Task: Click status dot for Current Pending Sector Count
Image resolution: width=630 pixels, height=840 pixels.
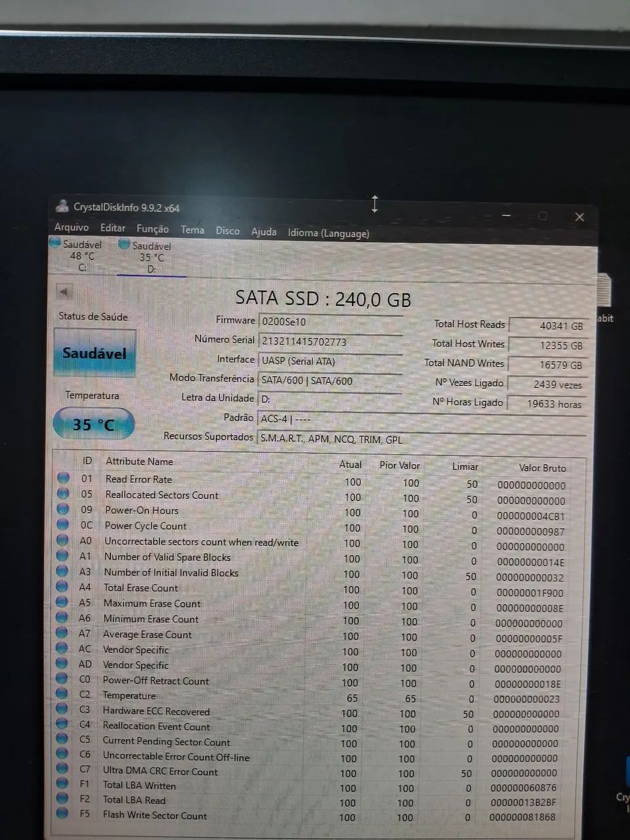Action: [62, 739]
